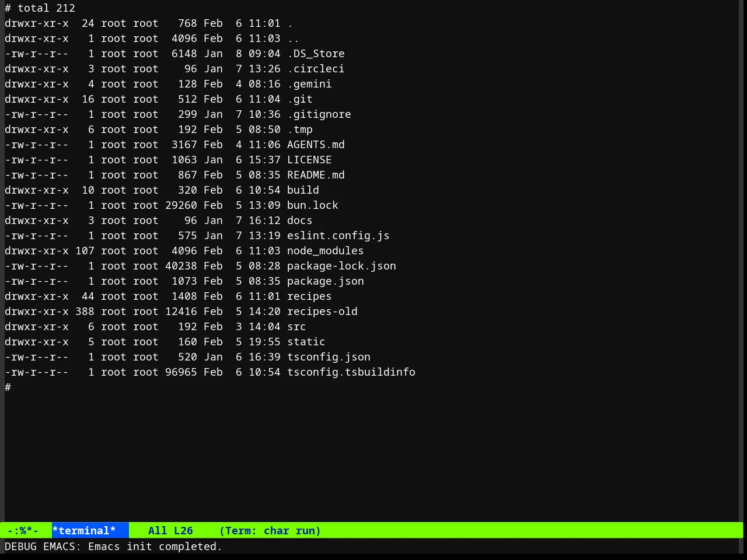The image size is (747, 560).
Task: Click the time 16:39 on tsconfig.json row
Action: (x=264, y=357)
